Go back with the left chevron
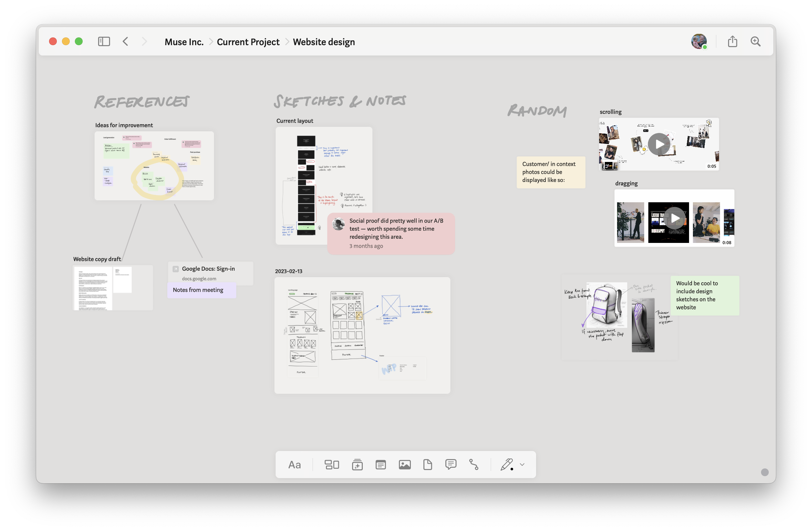This screenshot has width=812, height=531. [126, 42]
